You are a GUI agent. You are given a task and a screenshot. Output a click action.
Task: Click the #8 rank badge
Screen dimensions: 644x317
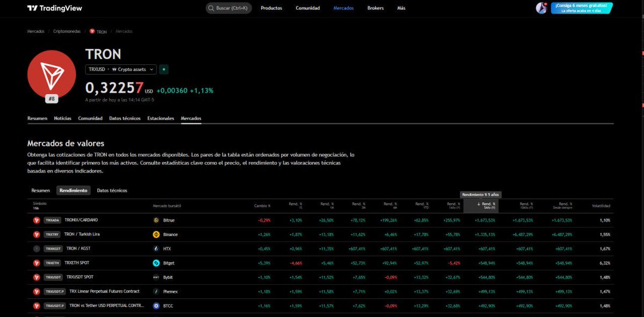click(52, 99)
